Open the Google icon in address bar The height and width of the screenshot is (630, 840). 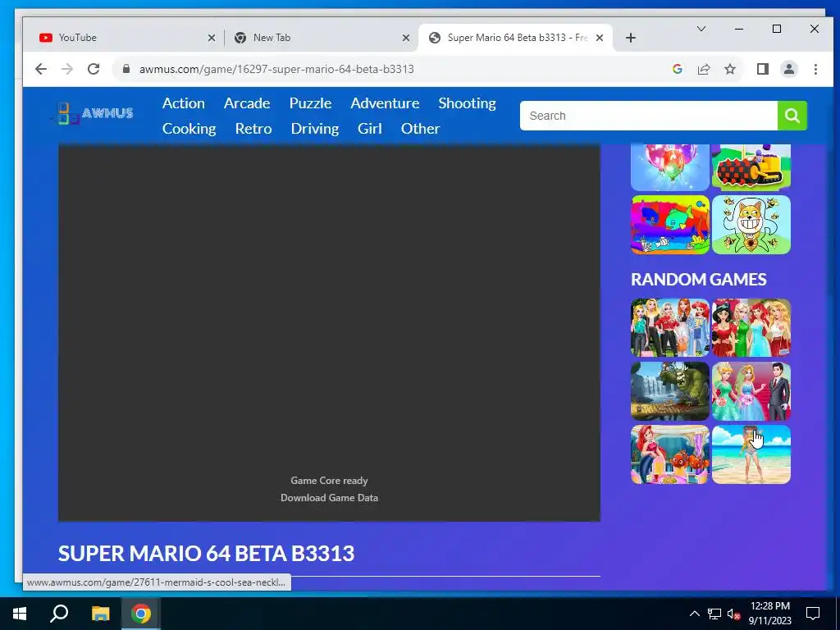677,69
